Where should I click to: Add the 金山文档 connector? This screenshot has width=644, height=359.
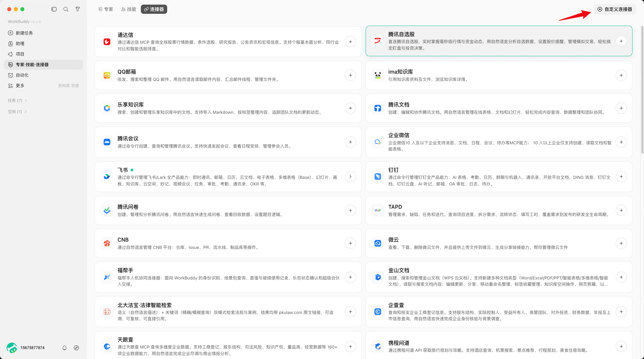point(621,277)
